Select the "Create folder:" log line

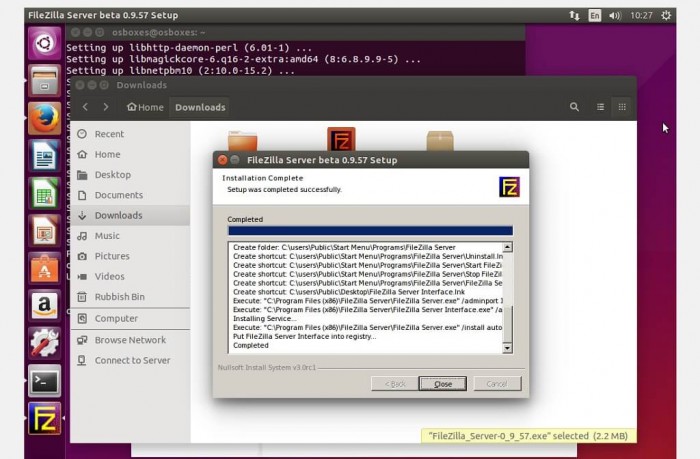(x=344, y=247)
